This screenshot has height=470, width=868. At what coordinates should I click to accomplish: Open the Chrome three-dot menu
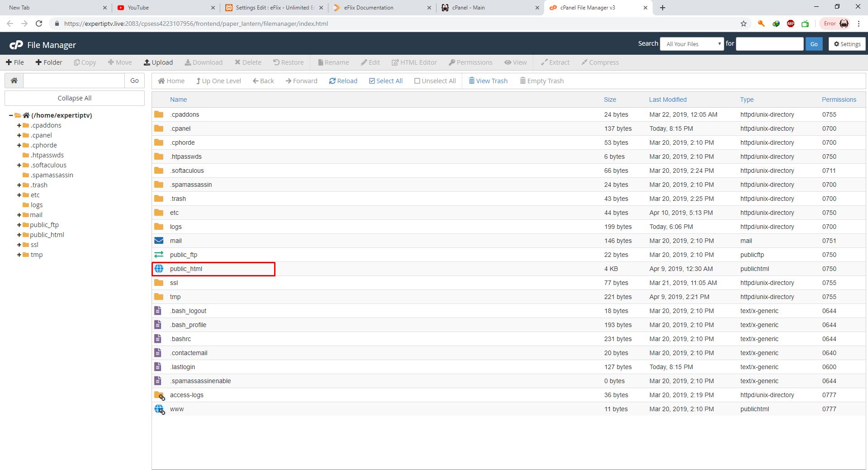[x=859, y=24]
